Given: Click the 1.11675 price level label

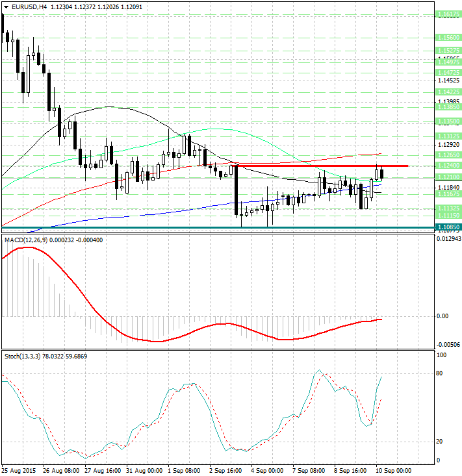Looking at the screenshot, I should (x=448, y=194).
